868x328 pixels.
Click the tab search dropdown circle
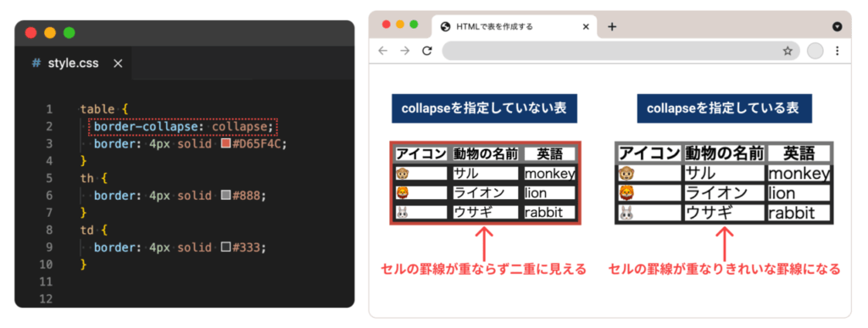coord(837,26)
